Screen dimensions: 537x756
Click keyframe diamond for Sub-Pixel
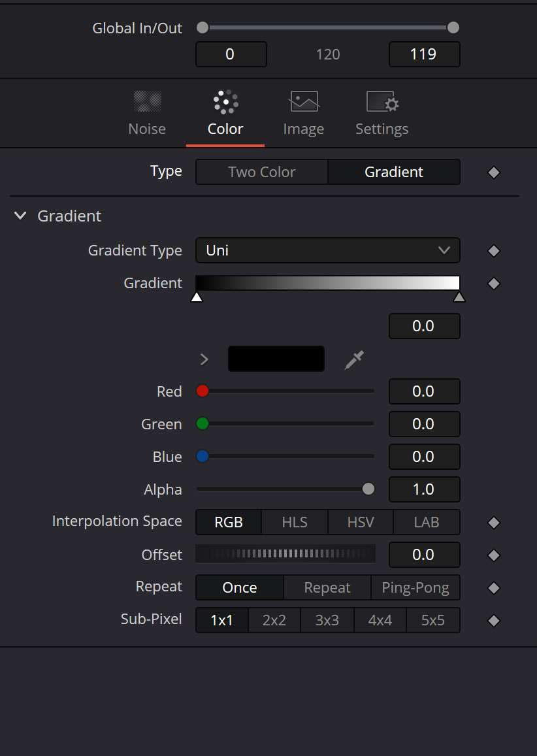[494, 621]
